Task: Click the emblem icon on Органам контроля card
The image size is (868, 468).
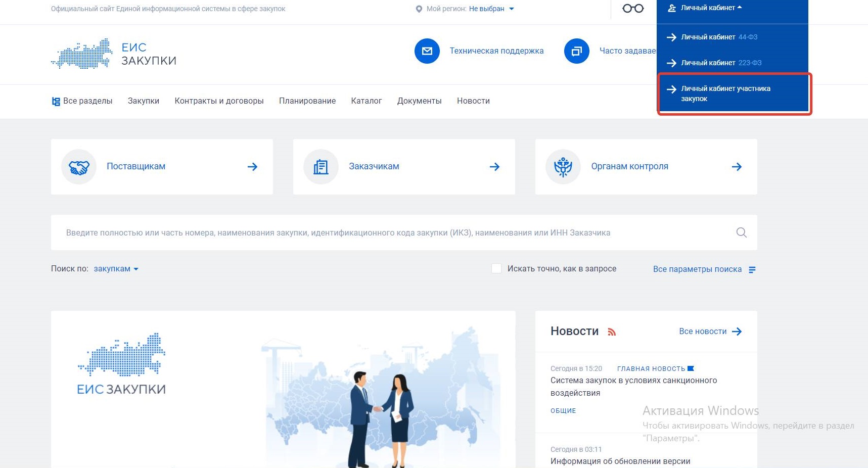Action: click(563, 167)
